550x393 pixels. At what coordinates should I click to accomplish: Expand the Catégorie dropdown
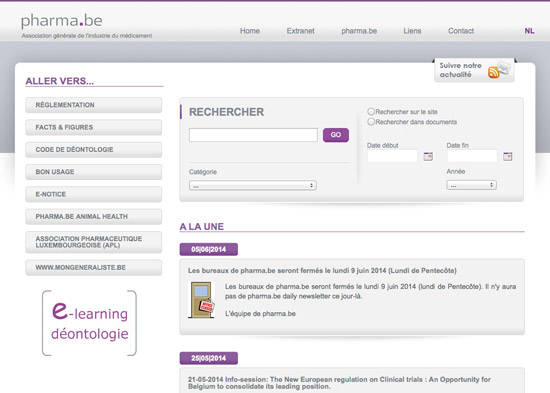coord(253,185)
